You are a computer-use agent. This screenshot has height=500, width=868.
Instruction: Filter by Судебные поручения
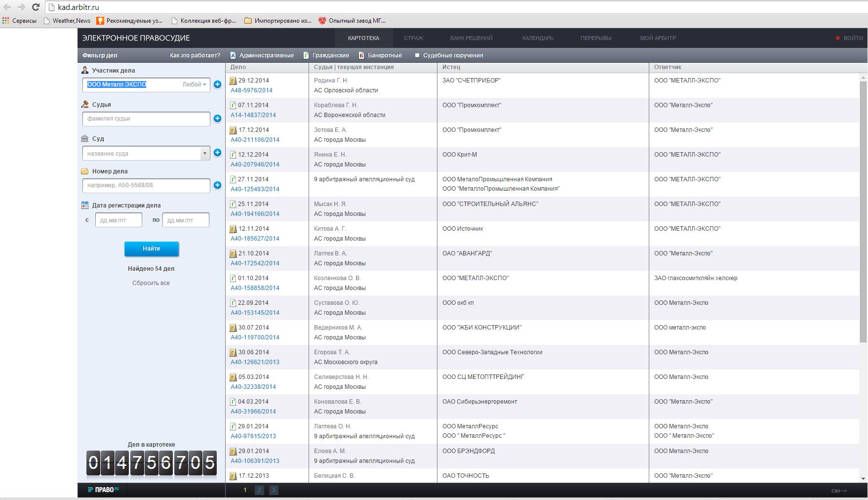point(449,55)
